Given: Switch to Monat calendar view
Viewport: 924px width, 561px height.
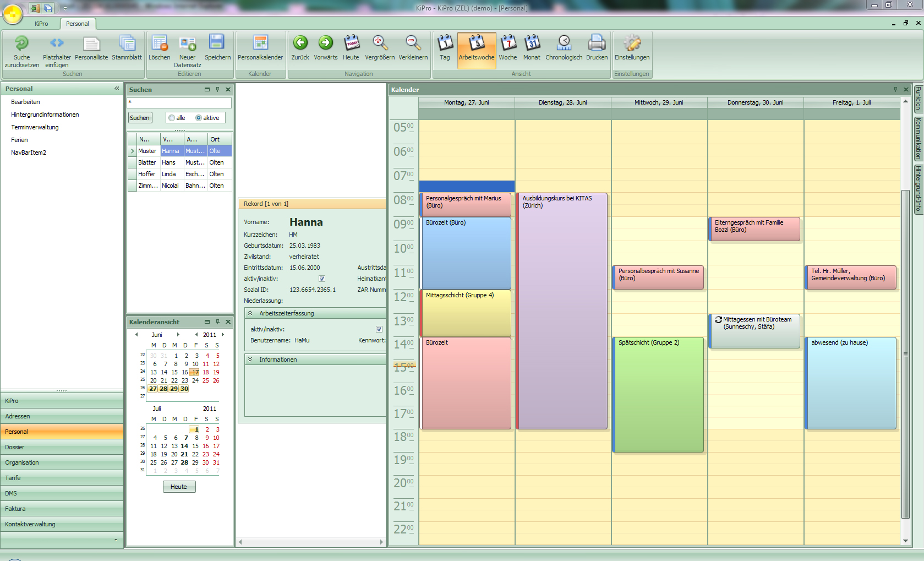Looking at the screenshot, I should 532,43.
